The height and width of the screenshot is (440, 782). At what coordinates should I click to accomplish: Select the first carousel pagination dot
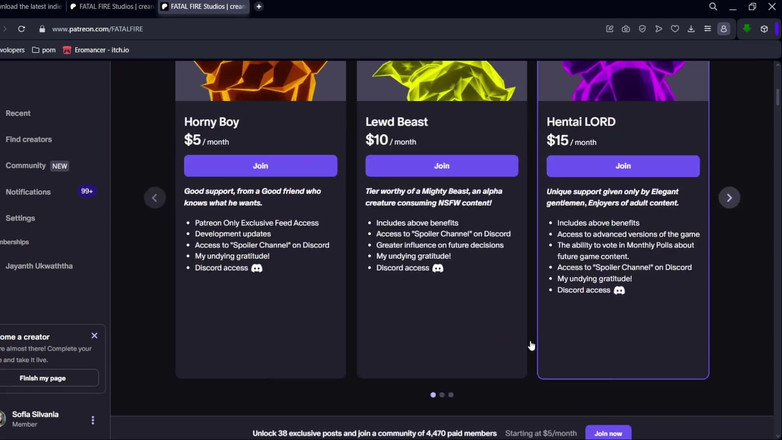tap(433, 395)
